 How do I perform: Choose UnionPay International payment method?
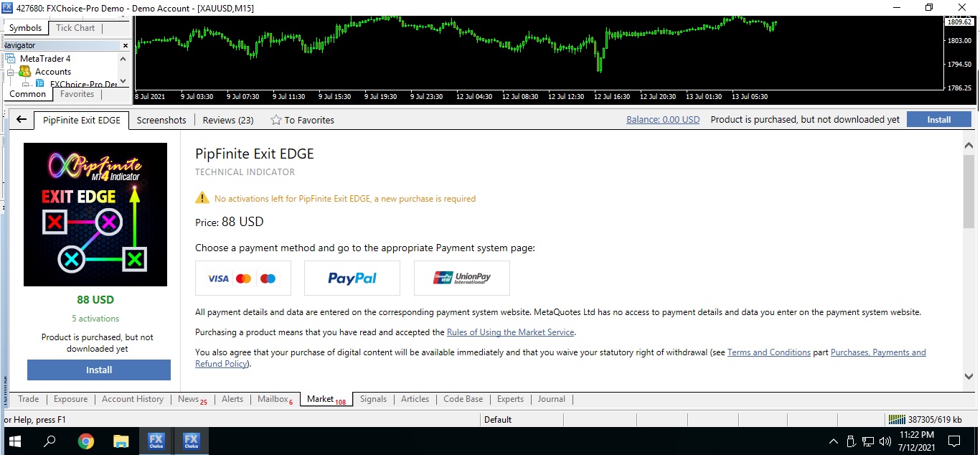462,278
